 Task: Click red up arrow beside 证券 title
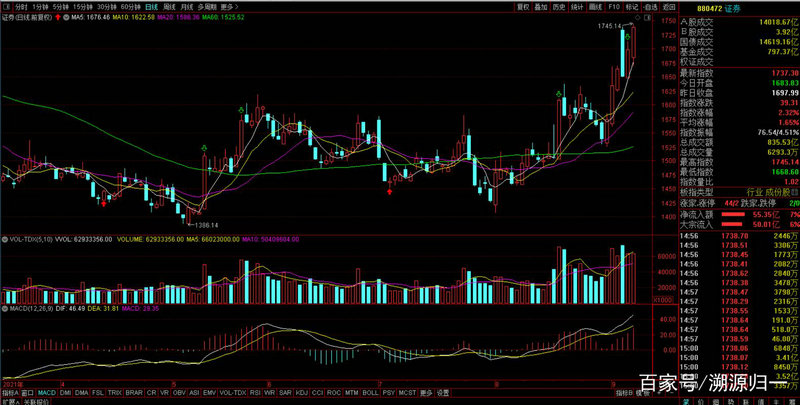(59, 17)
